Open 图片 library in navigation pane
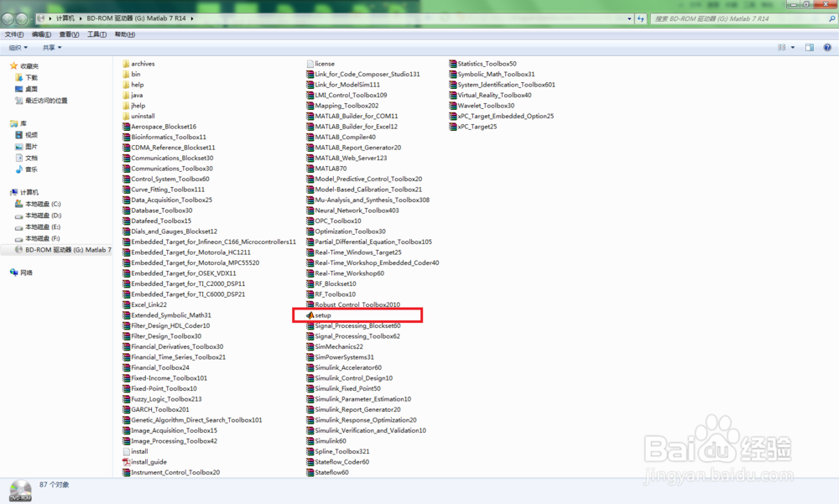The height and width of the screenshot is (504, 839). [32, 147]
